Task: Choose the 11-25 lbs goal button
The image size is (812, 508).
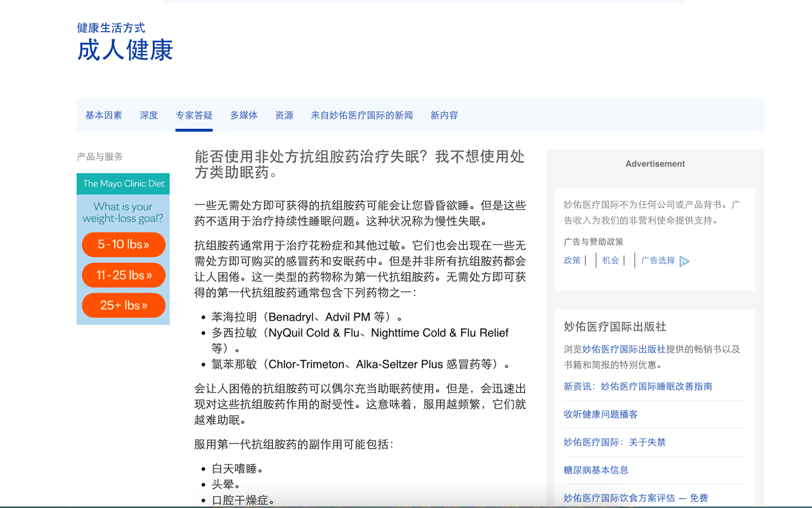Action: (x=124, y=275)
